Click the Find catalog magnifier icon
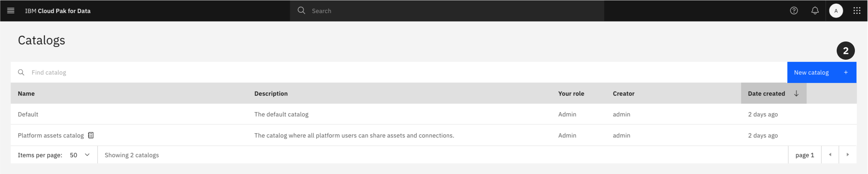This screenshot has width=868, height=174. click(21, 72)
